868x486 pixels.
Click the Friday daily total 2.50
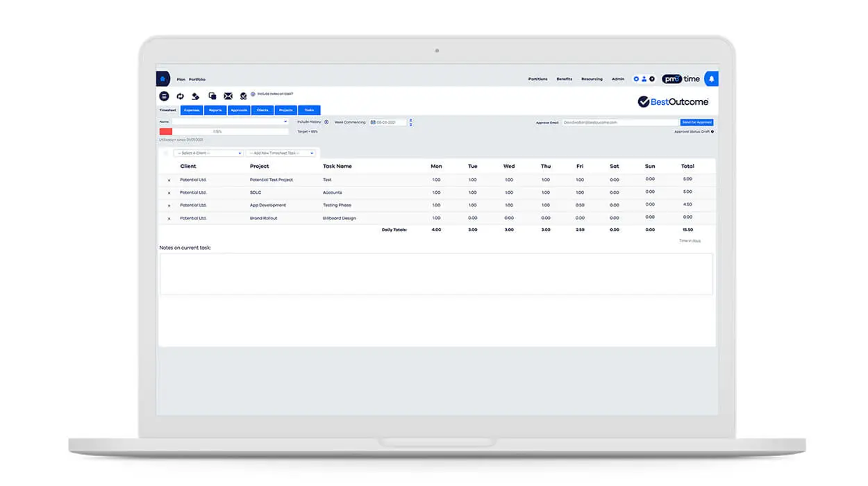(580, 230)
